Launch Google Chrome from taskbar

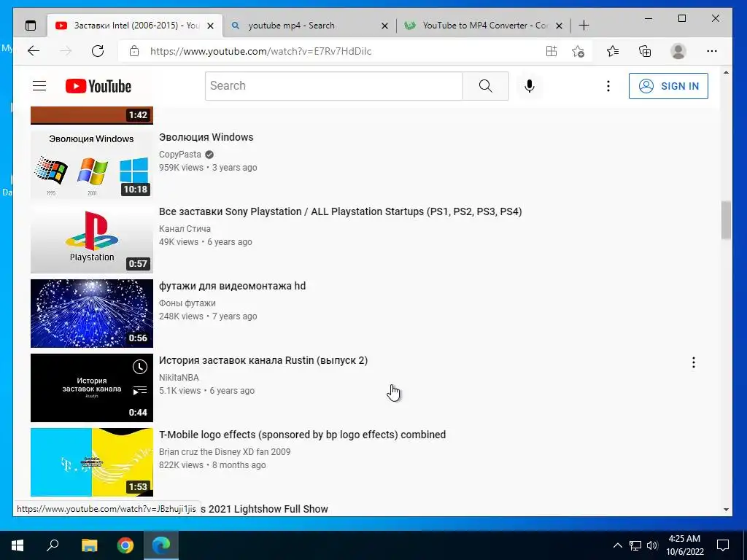pyautogui.click(x=125, y=545)
